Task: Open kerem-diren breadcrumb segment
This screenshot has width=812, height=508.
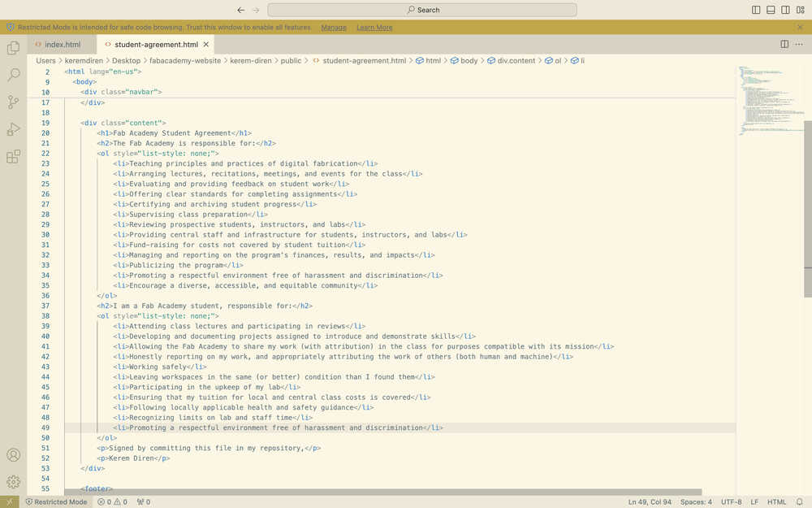Action: [x=251, y=61]
